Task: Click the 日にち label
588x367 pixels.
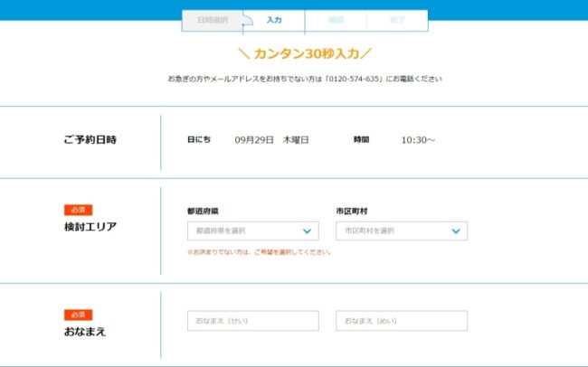Action: (199, 140)
